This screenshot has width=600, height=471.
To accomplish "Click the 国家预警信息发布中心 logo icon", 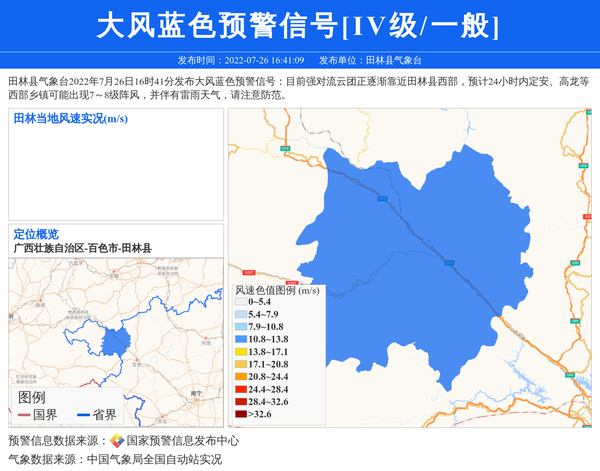I will [117, 441].
